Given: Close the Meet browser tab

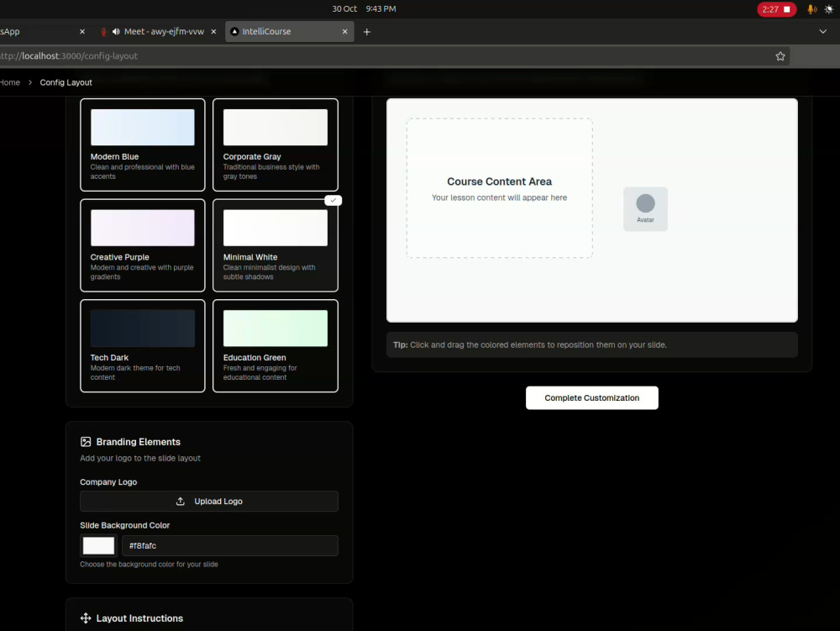Looking at the screenshot, I should coord(213,32).
